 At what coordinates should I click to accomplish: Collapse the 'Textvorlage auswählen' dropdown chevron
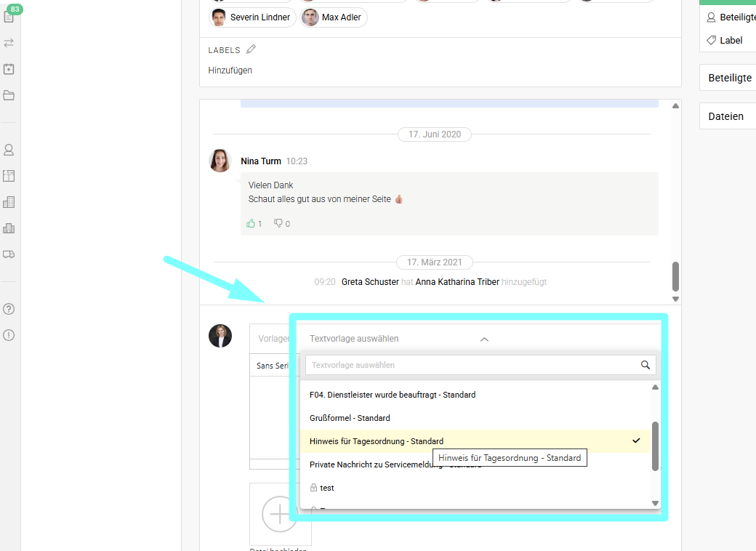(485, 339)
